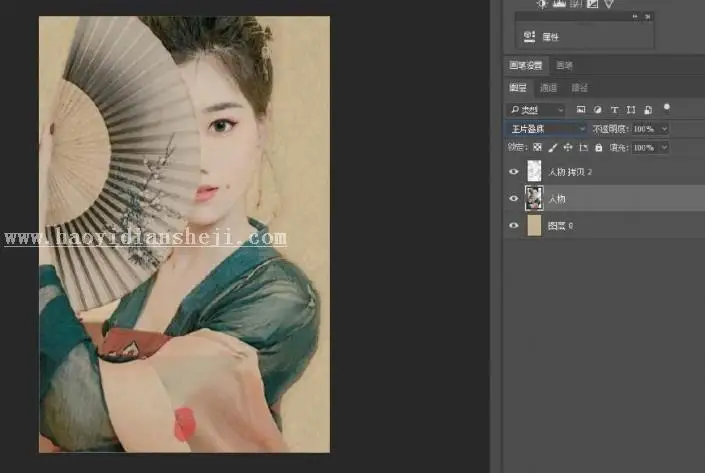Lock artboard nesting icon
705x473 pixels.
[x=583, y=147]
